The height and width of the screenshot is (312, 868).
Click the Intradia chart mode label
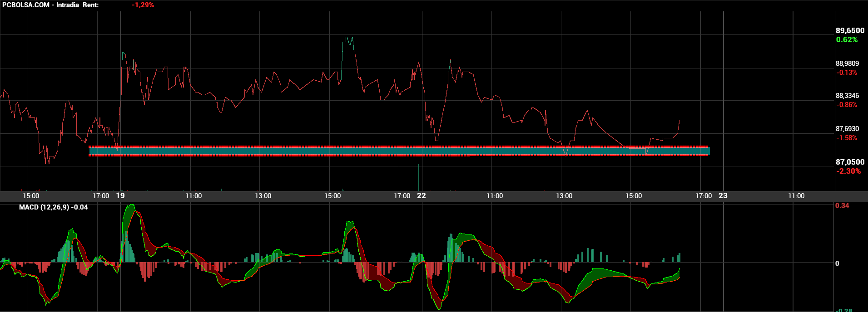coord(68,5)
